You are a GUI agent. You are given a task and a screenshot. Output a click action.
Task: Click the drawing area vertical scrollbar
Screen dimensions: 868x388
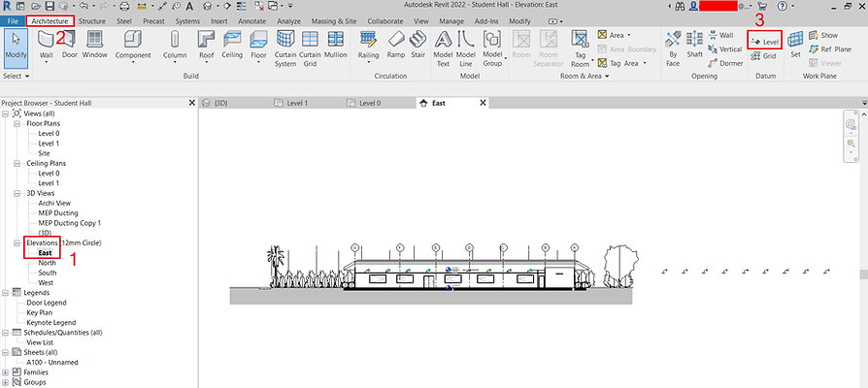coord(864,275)
